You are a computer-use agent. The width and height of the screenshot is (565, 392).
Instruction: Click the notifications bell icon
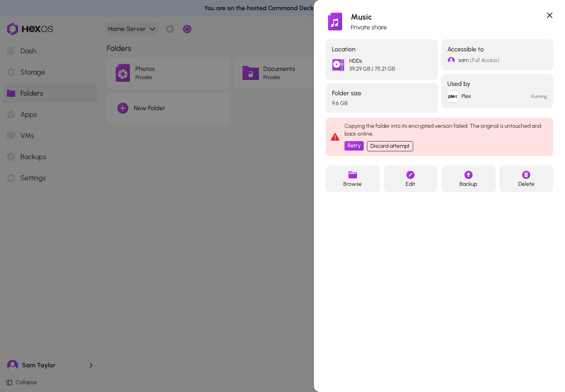(170, 29)
